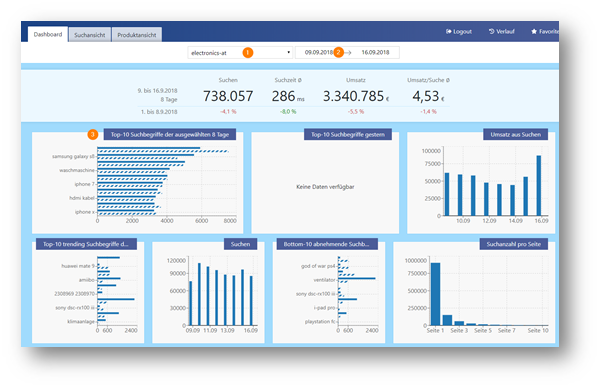The height and width of the screenshot is (389, 601).
Task: Click the end date 16.09.2018 field
Action: pos(375,53)
